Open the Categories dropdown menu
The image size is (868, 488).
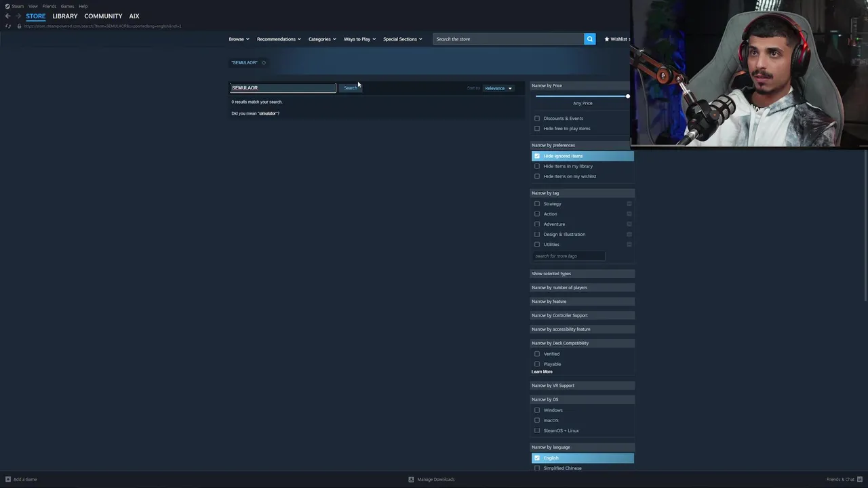click(x=322, y=39)
